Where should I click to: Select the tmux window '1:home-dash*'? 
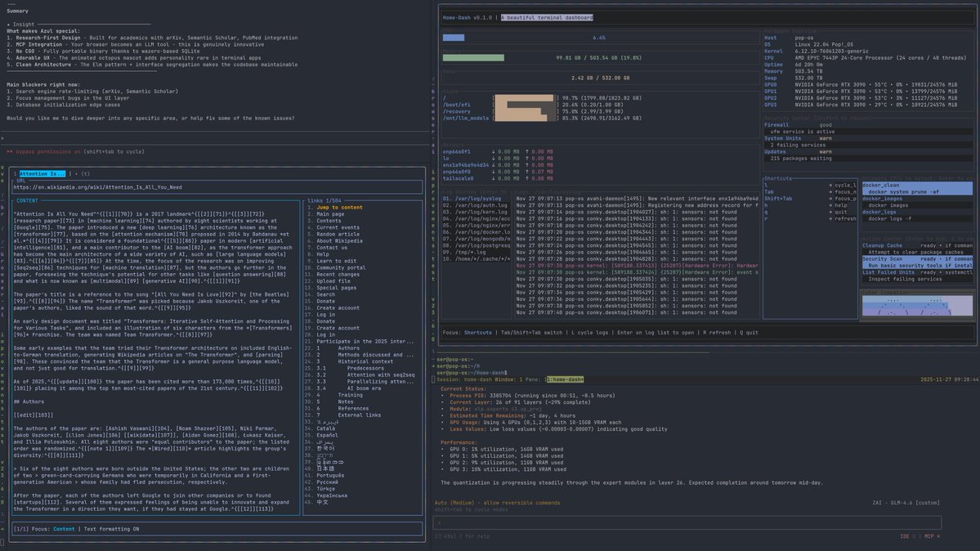(565, 379)
